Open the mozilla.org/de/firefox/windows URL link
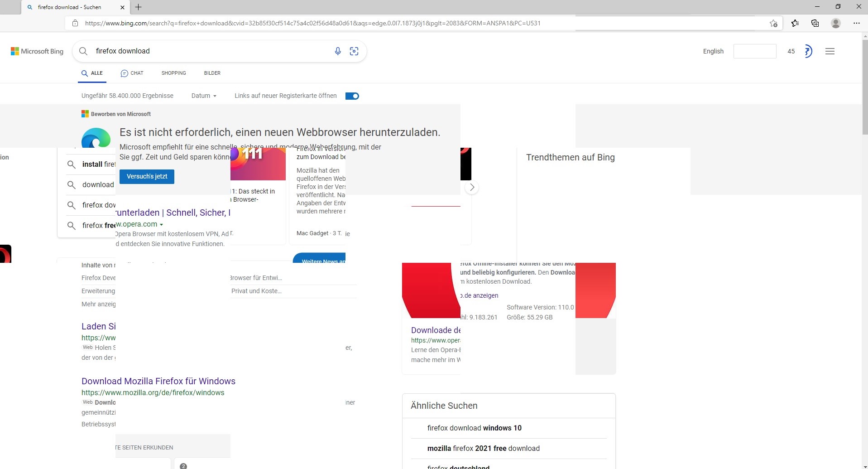Screen dimensions: 868x469 pyautogui.click(x=153, y=393)
